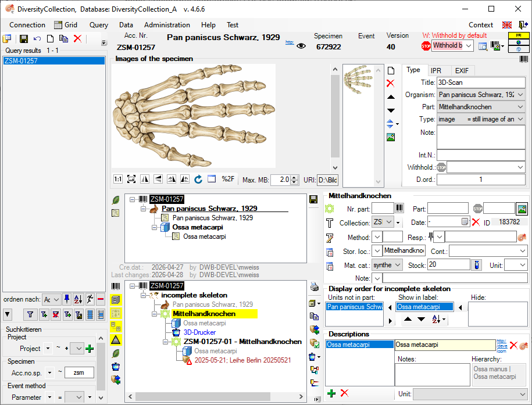Click the printer icon beside the lower tree

point(315,287)
